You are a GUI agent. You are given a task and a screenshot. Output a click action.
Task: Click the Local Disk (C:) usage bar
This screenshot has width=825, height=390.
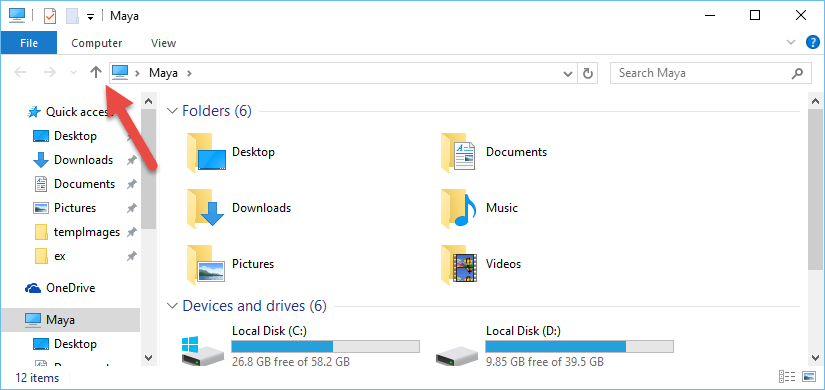(326, 346)
